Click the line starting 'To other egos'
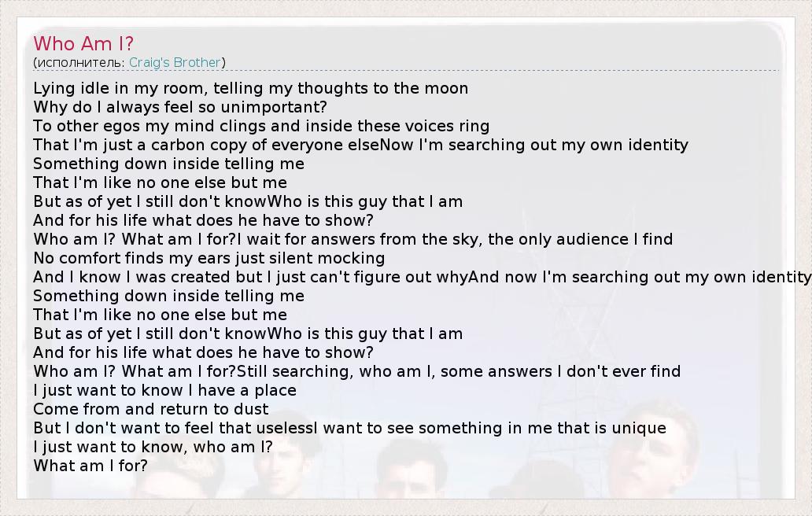The width and height of the screenshot is (812, 516). 261,126
